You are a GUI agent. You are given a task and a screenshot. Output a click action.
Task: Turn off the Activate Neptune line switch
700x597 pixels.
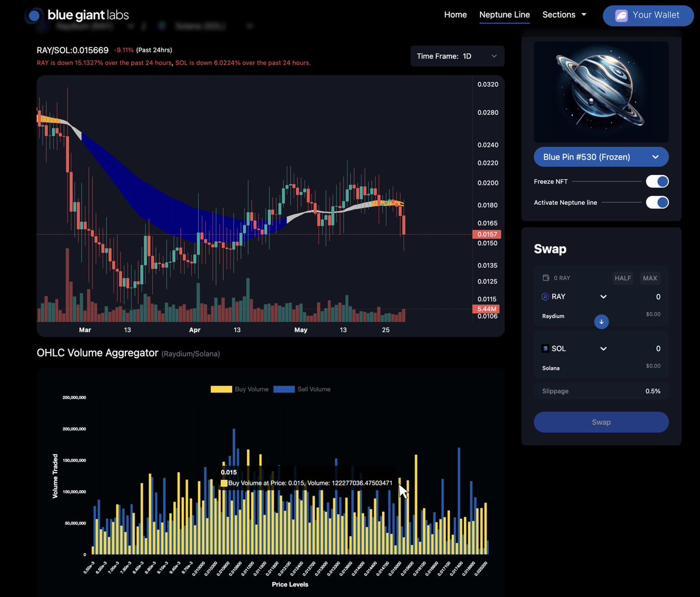(x=657, y=202)
